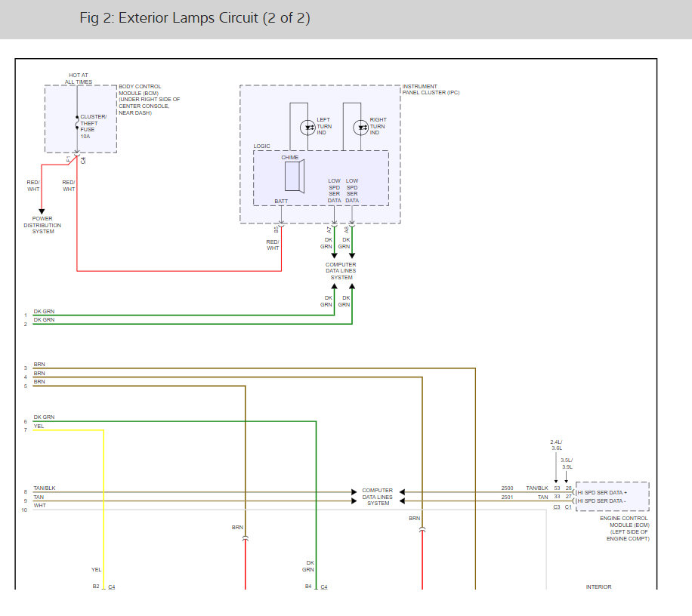The image size is (692, 616).
Task: Click the 'LOGIC' label above the dashed box
Action: click(x=261, y=146)
